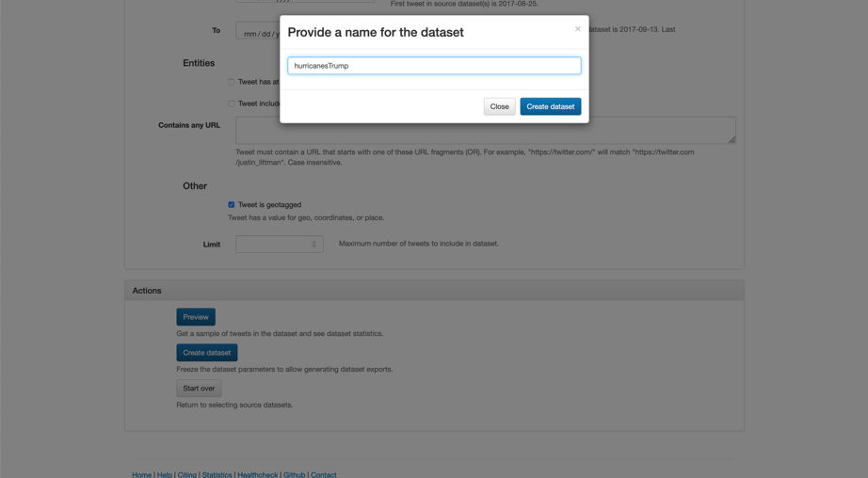Image resolution: width=868 pixels, height=478 pixels.
Task: Uncheck the Tweet is geotagged checkbox
Action: point(232,204)
